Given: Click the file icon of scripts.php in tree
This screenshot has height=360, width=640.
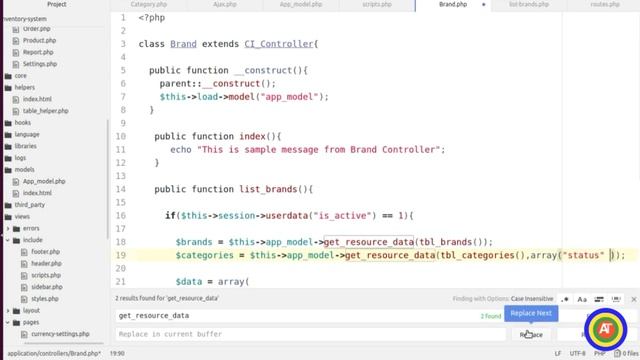Looking at the screenshot, I should 24,276.
